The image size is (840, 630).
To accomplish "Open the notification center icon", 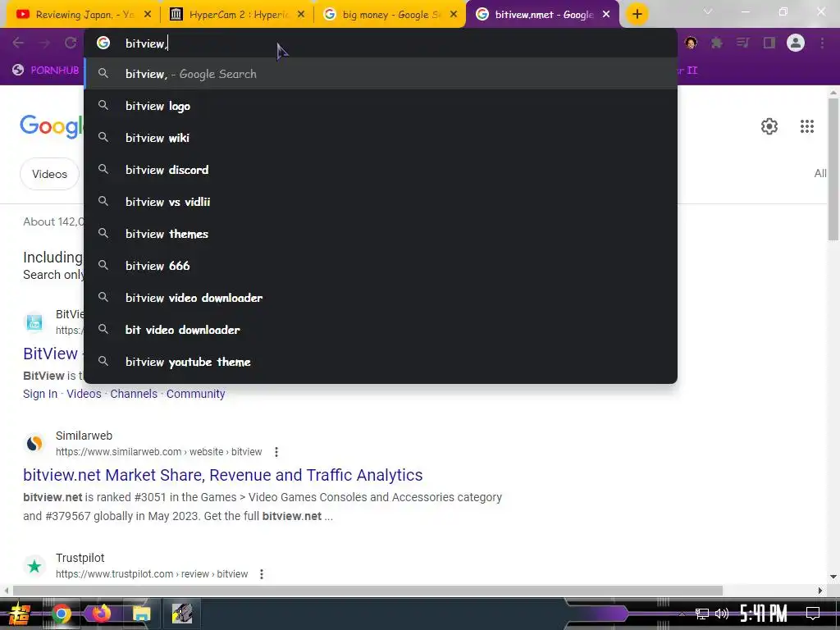I will coord(813,614).
